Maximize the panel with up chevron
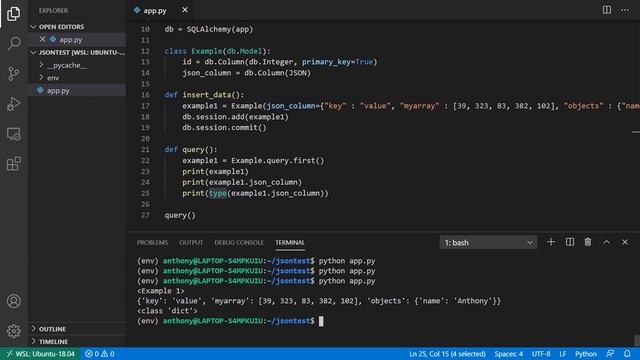This screenshot has width=640, height=360. [x=607, y=242]
